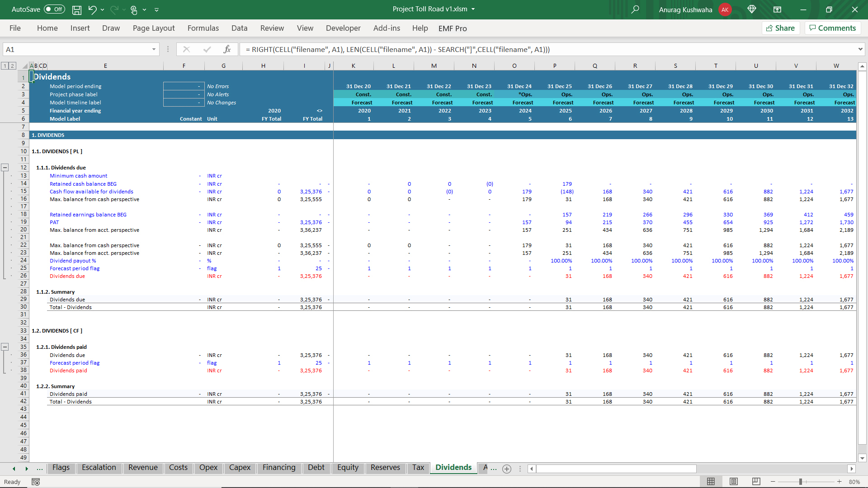Open the Formulas ribbon tab
The height and width of the screenshot is (488, 868).
click(203, 28)
